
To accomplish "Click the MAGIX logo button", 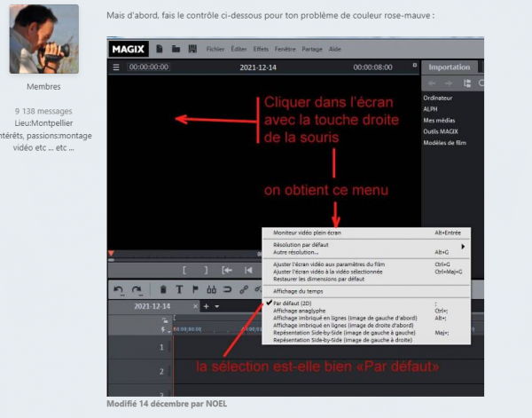I will [x=129, y=49].
